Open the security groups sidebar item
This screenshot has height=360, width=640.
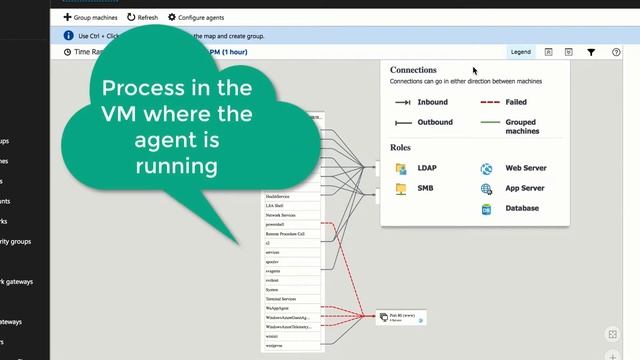tap(16, 242)
